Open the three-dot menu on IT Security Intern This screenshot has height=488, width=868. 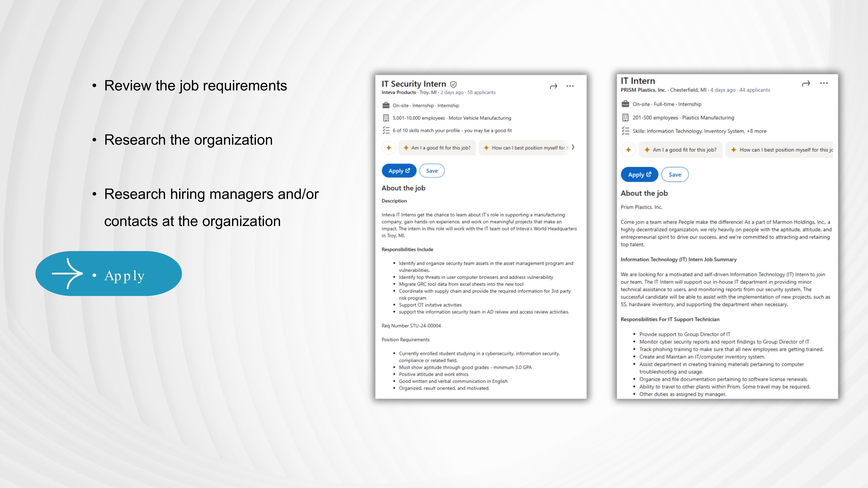pos(570,86)
